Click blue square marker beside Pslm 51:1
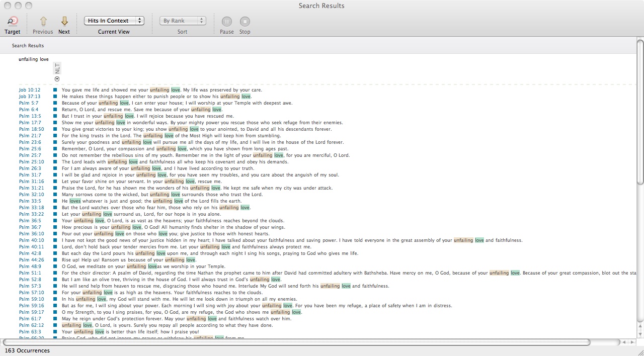 click(x=55, y=273)
